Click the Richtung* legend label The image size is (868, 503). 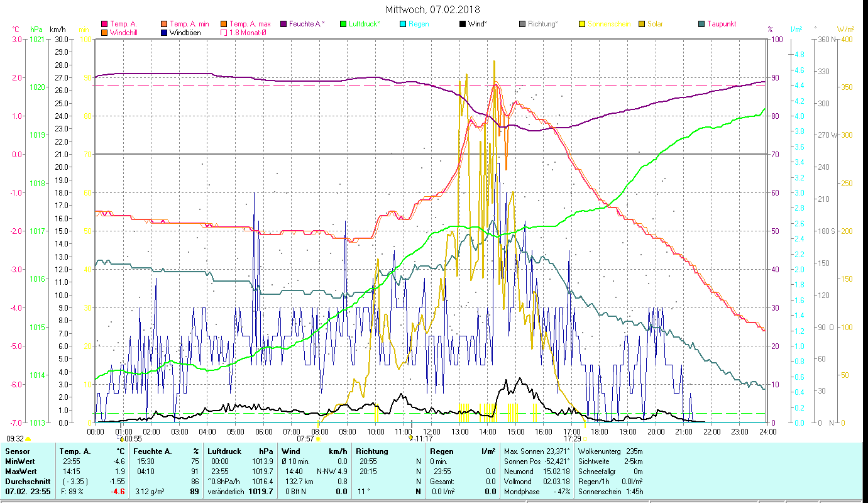tap(543, 24)
